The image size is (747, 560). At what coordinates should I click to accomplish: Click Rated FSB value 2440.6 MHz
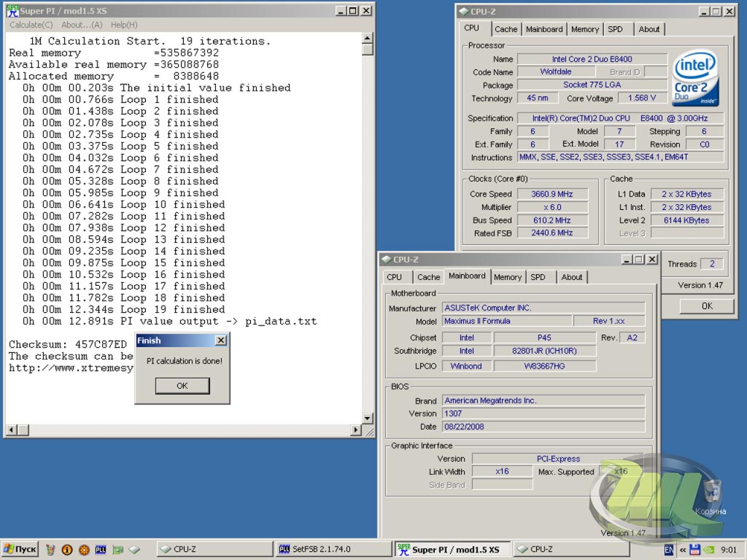(552, 233)
